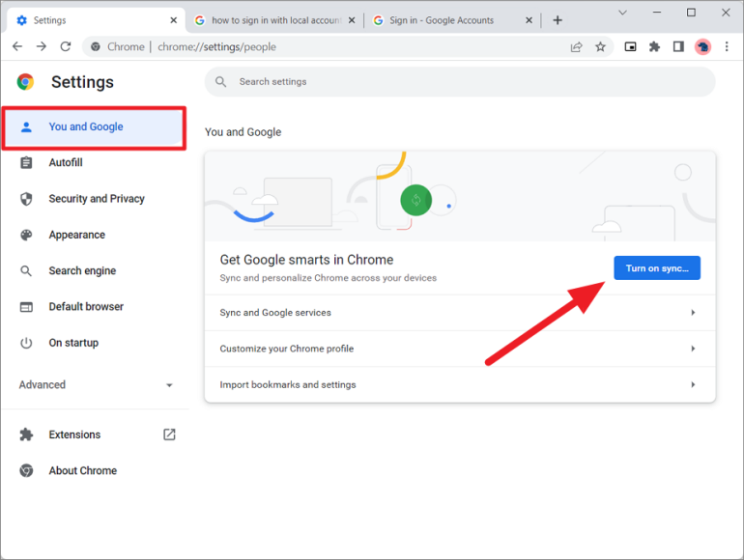Open Extensions link in sidebar
Image resolution: width=744 pixels, height=560 pixels.
click(74, 434)
